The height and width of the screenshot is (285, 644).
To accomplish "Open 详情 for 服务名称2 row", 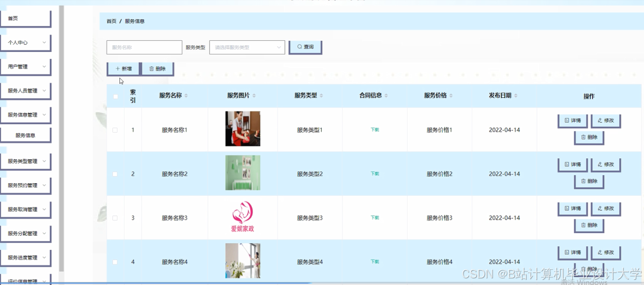I will (x=573, y=165).
